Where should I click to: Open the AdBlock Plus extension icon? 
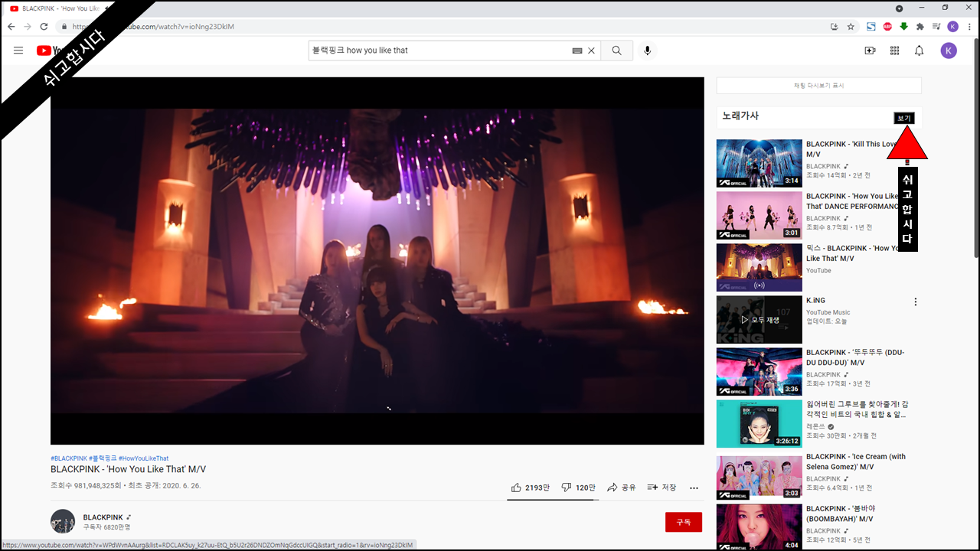[x=887, y=26]
